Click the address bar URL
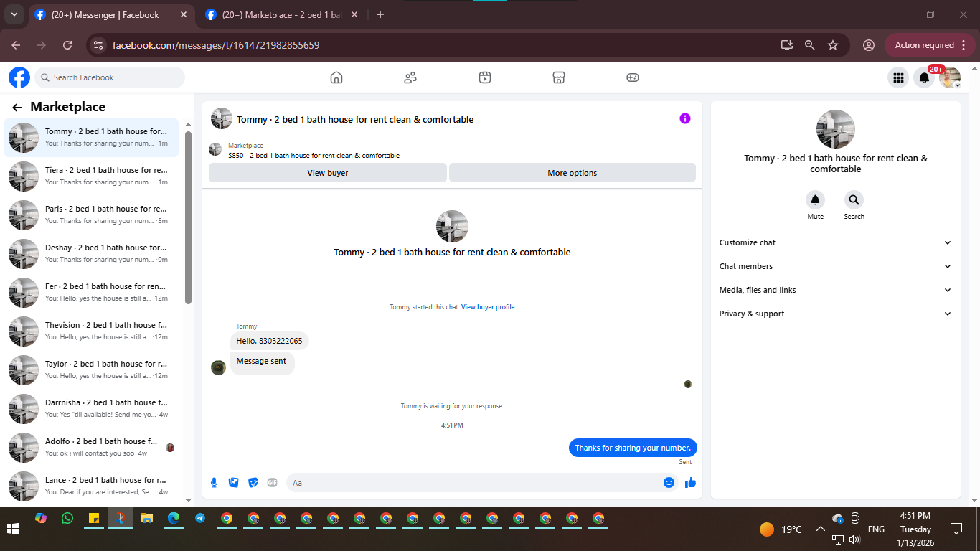This screenshot has height=551, width=980. (216, 45)
